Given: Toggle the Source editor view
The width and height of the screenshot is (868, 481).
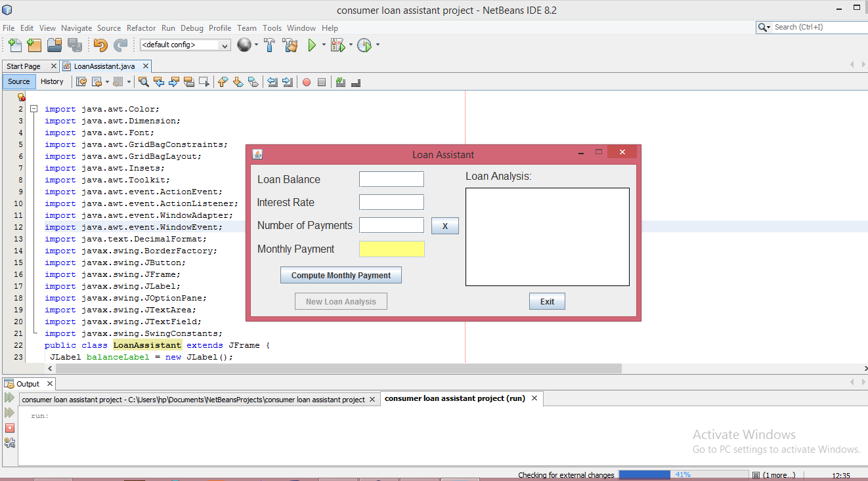Looking at the screenshot, I should (19, 81).
